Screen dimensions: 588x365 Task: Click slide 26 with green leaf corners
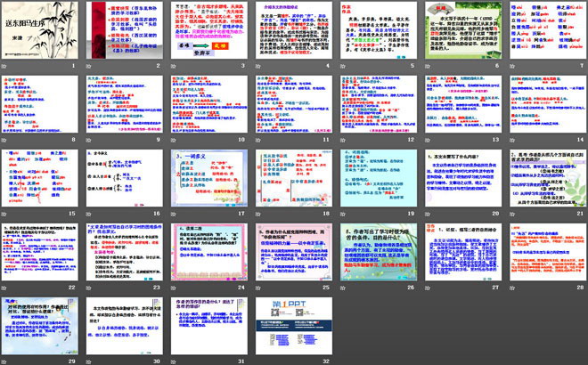coord(375,255)
